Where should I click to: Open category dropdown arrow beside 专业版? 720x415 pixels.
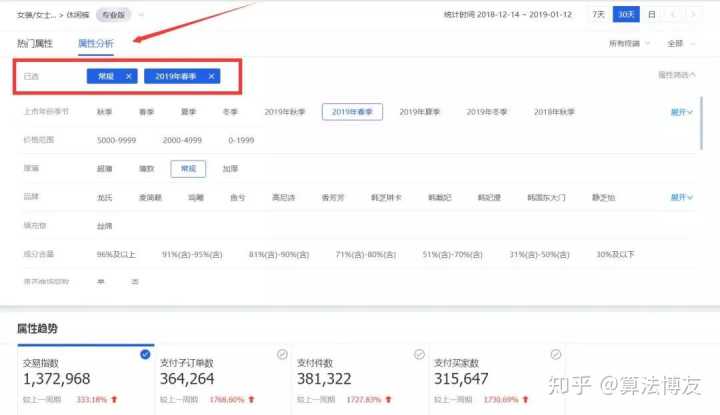[x=141, y=15]
